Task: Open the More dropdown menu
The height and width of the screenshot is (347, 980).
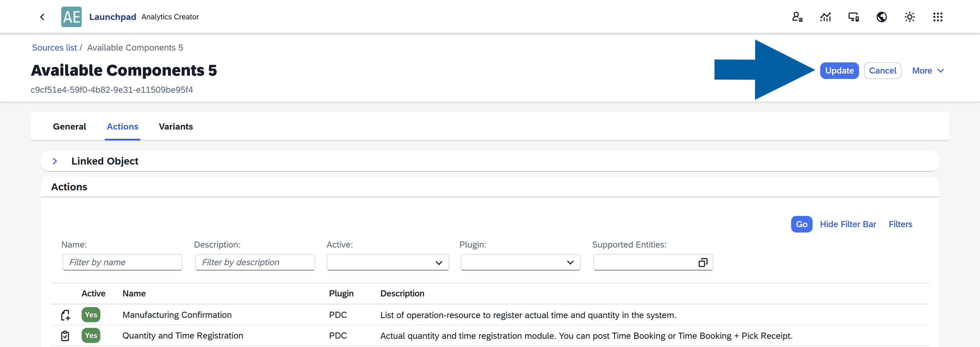Action: pos(928,71)
